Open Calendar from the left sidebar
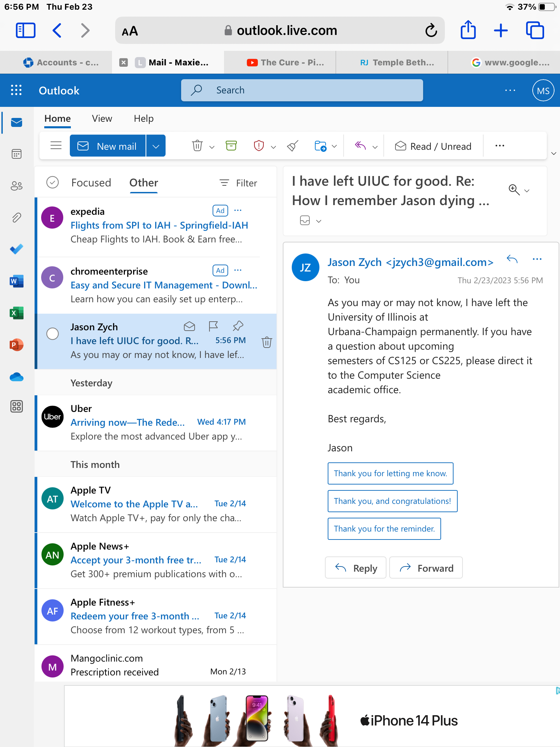Screen dimensions: 560x747 17,154
